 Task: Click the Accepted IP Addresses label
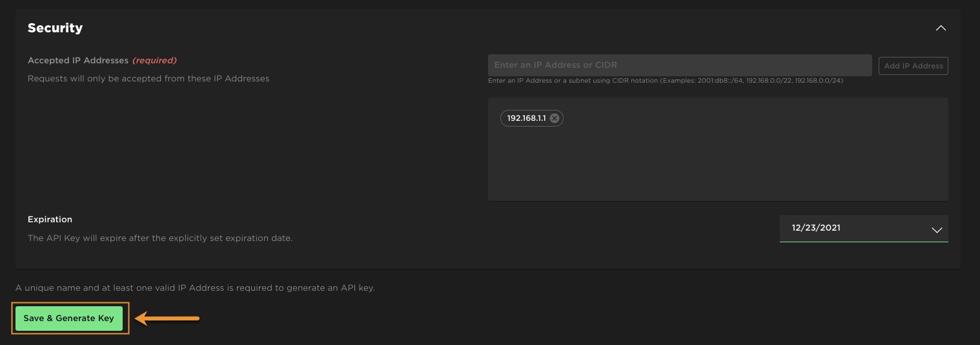[x=78, y=60]
